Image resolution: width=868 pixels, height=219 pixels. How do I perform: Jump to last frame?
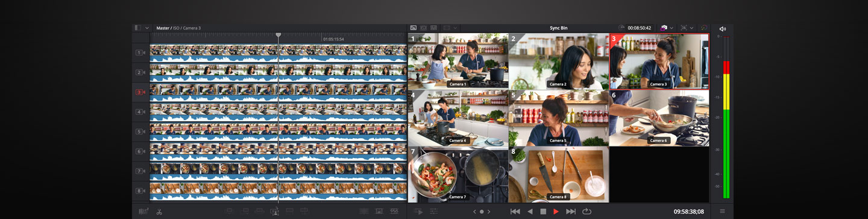click(571, 212)
